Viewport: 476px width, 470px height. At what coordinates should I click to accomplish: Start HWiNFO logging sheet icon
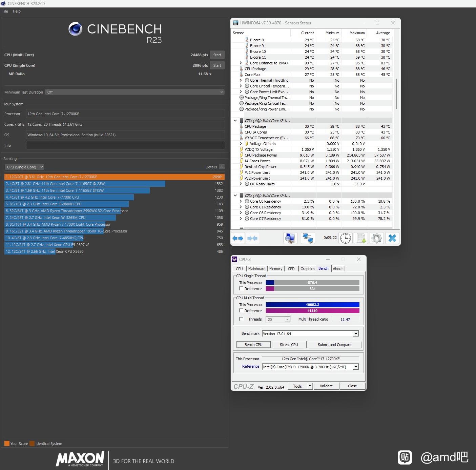point(361,238)
